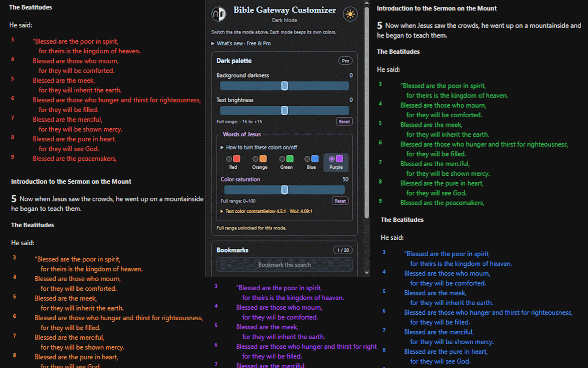This screenshot has height=368, width=588.
Task: Click the Pro badge in Dark palette
Action: [x=345, y=61]
